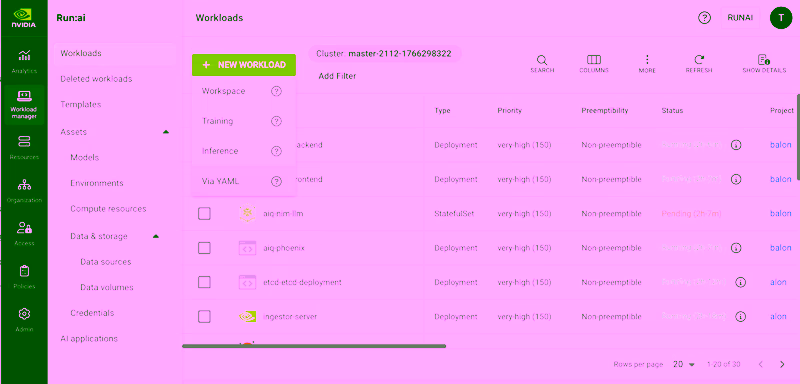Open the Organization section
Screen dimensions: 800x384
tap(24, 191)
